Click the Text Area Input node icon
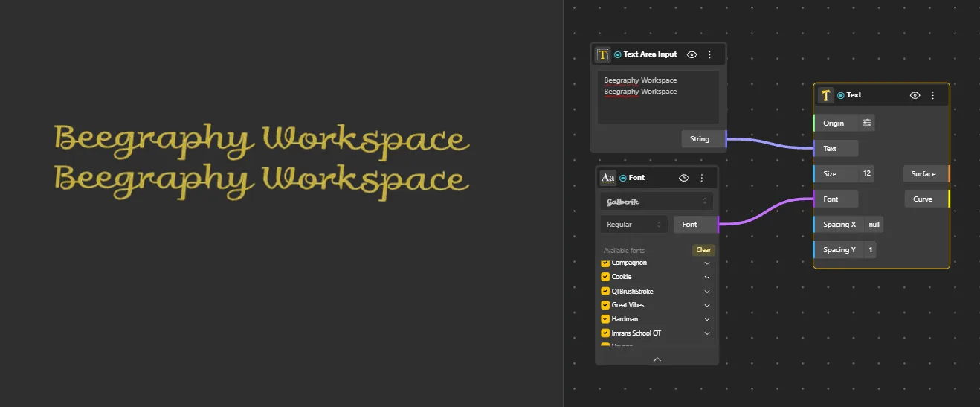 click(x=602, y=54)
